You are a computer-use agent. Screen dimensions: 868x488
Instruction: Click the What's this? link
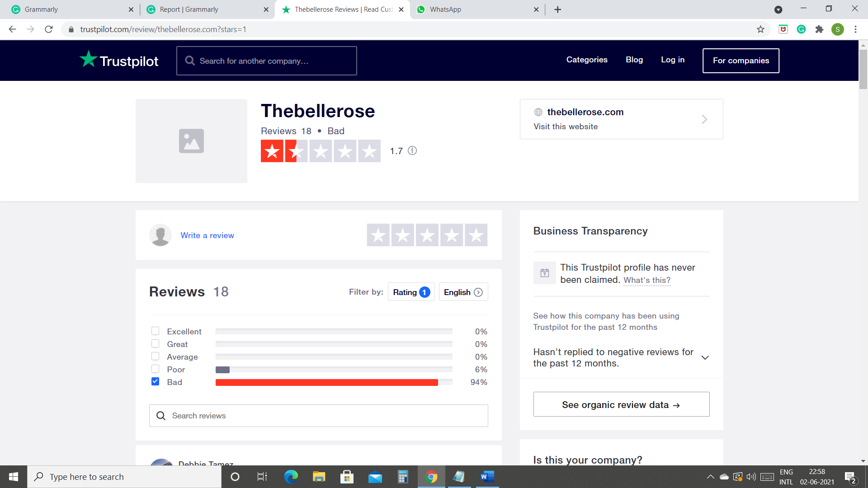(647, 280)
